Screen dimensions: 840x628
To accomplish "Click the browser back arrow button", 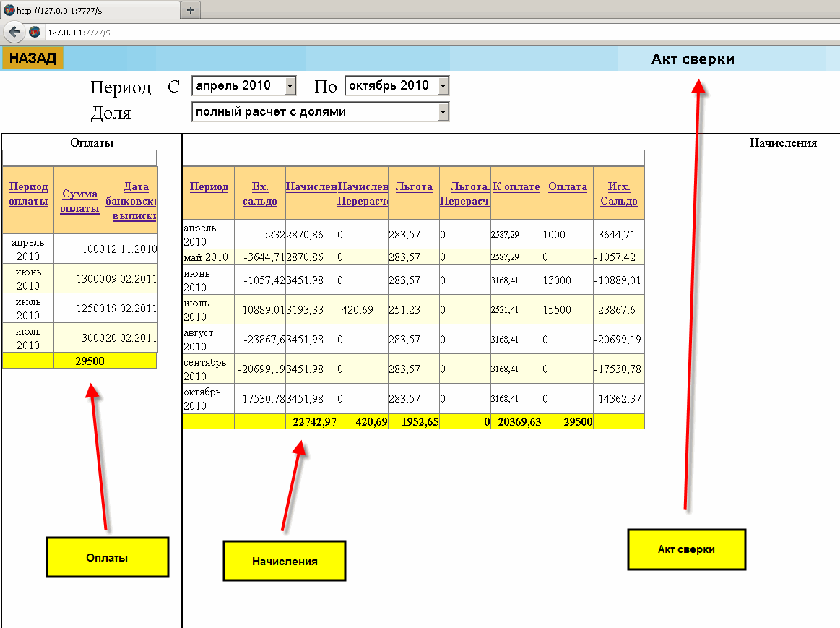I will tap(14, 32).
